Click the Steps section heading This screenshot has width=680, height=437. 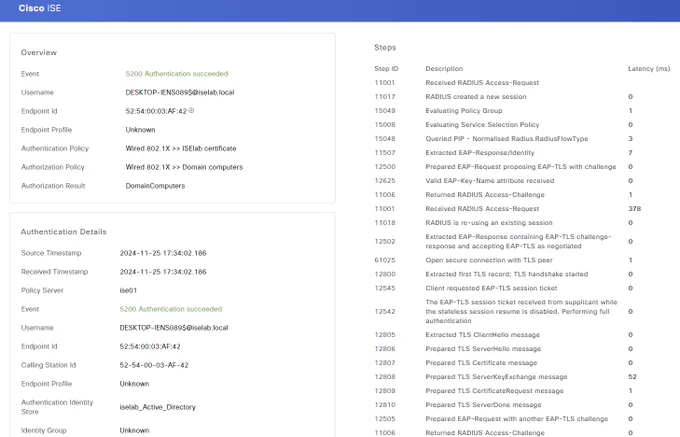(385, 47)
